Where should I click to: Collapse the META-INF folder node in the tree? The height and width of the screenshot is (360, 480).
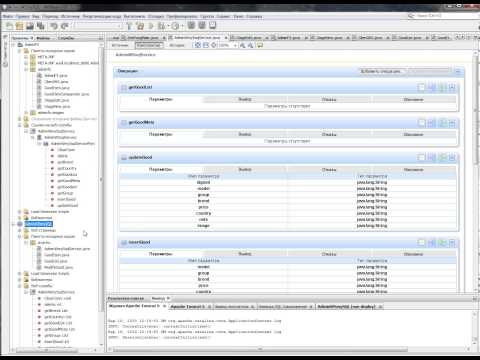click(26, 57)
